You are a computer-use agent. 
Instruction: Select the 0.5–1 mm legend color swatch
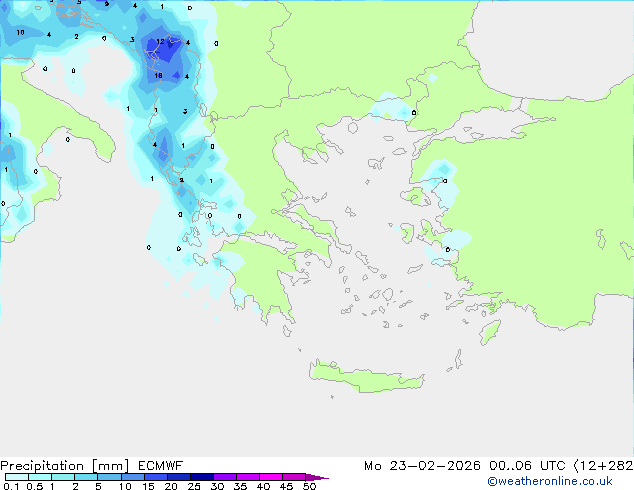pos(40,477)
